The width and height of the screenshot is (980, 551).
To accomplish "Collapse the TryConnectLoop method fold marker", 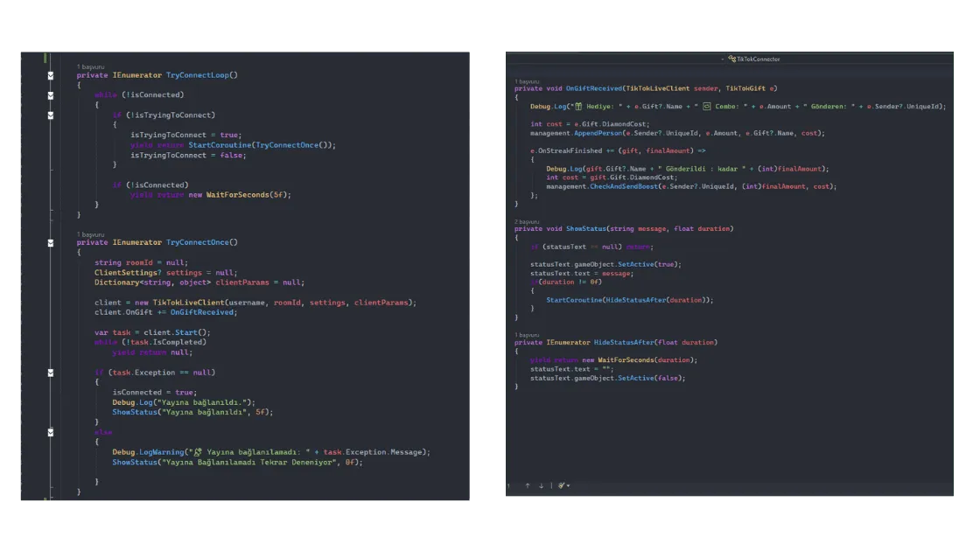I will coord(51,75).
